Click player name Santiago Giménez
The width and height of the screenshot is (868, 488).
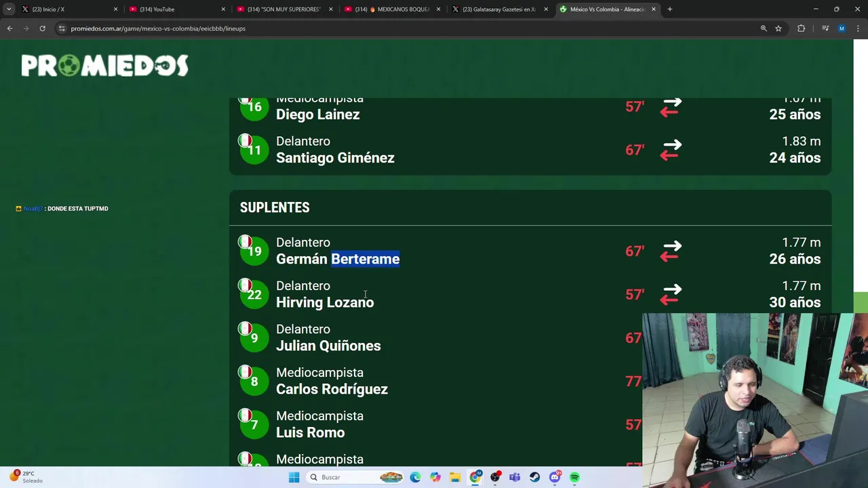pos(335,158)
